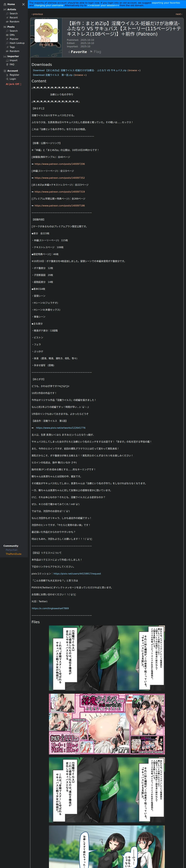Download the まとめZip archive file
Screen dimensions: 186x868
click(80, 70)
